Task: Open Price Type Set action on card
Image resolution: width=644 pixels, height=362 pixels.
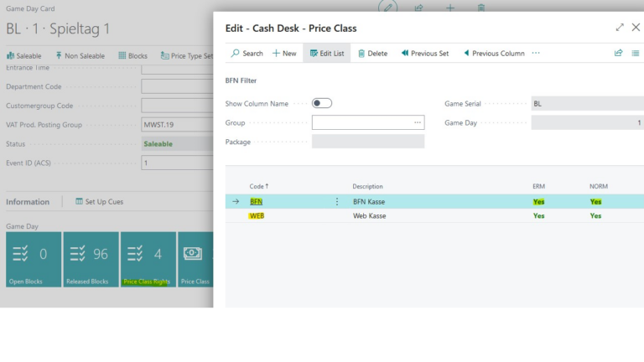Action: (x=187, y=56)
